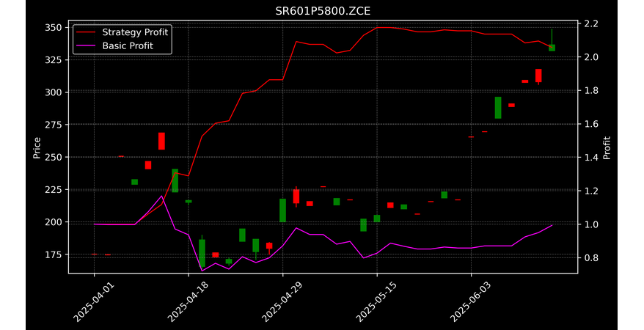Viewport: 644px width, 330px height.
Task: Click the 1.0 profit tick label
Action: click(590, 224)
